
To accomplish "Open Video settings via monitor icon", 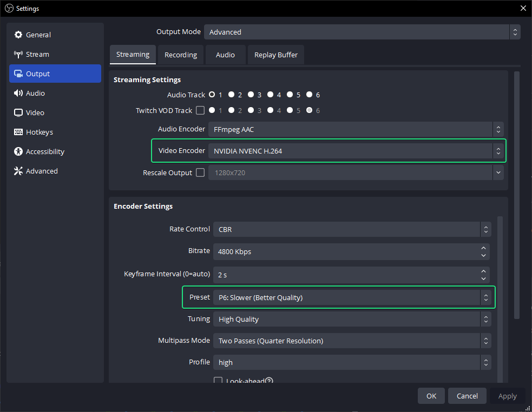I will [18, 112].
